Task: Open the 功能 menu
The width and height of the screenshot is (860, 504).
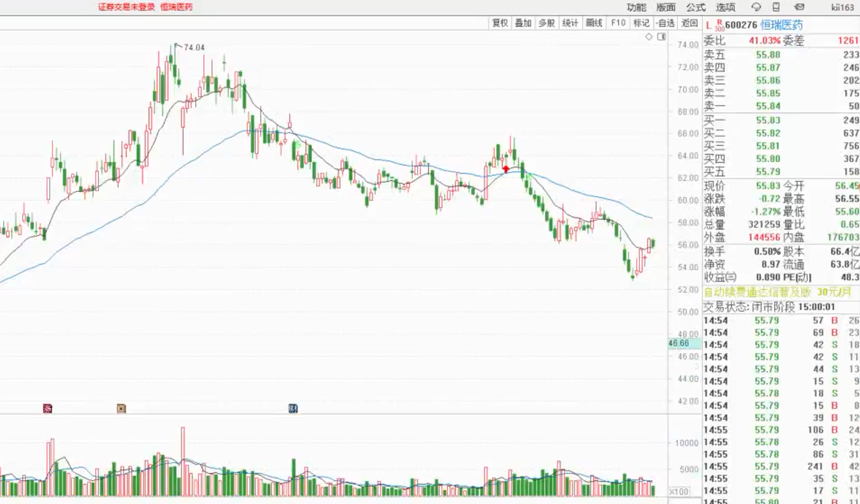Action: click(x=637, y=7)
